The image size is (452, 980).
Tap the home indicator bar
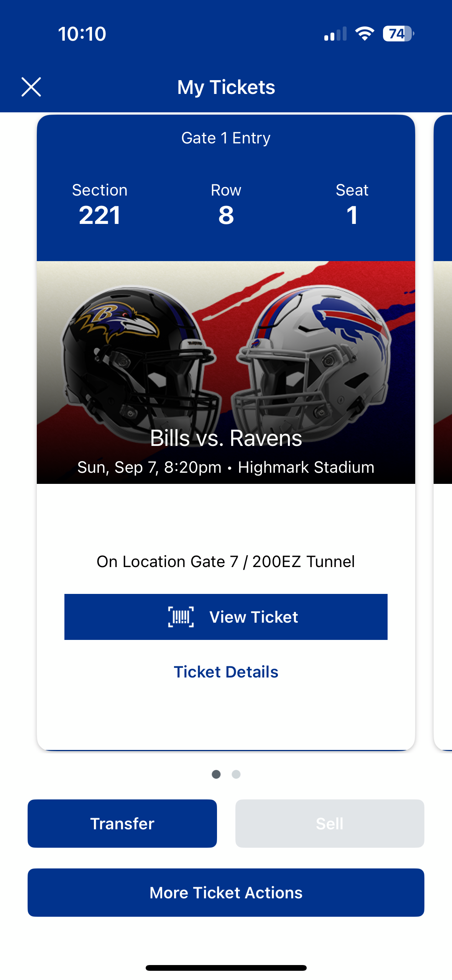[x=226, y=968]
